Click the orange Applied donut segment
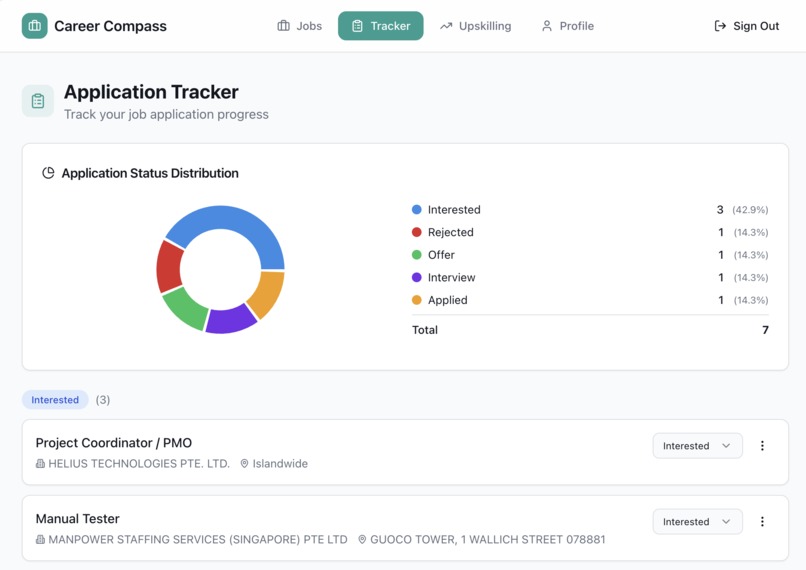Screen dimensions: 806x570 (x=267, y=293)
